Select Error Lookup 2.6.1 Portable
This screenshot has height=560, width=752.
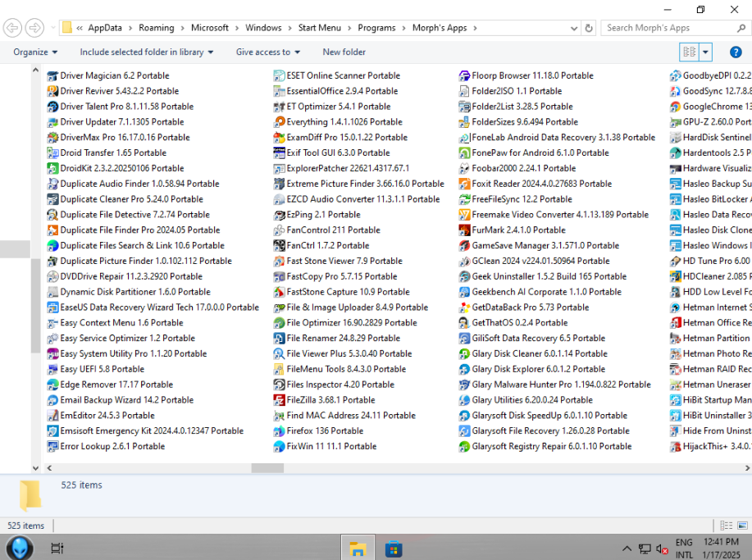click(106, 446)
